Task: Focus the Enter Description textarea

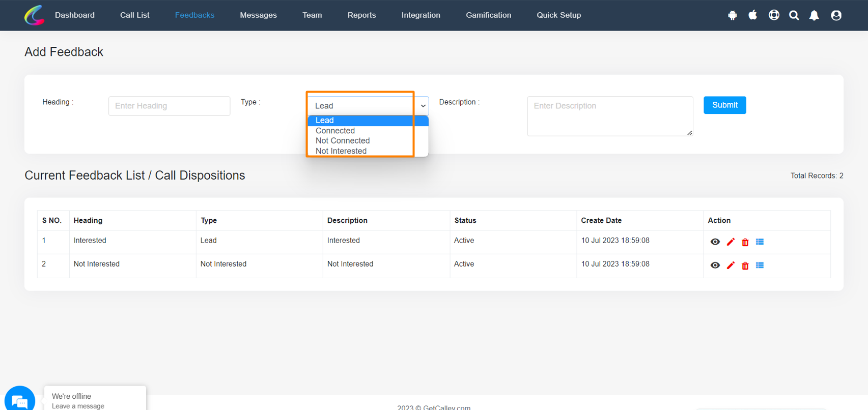Action: 610,116
